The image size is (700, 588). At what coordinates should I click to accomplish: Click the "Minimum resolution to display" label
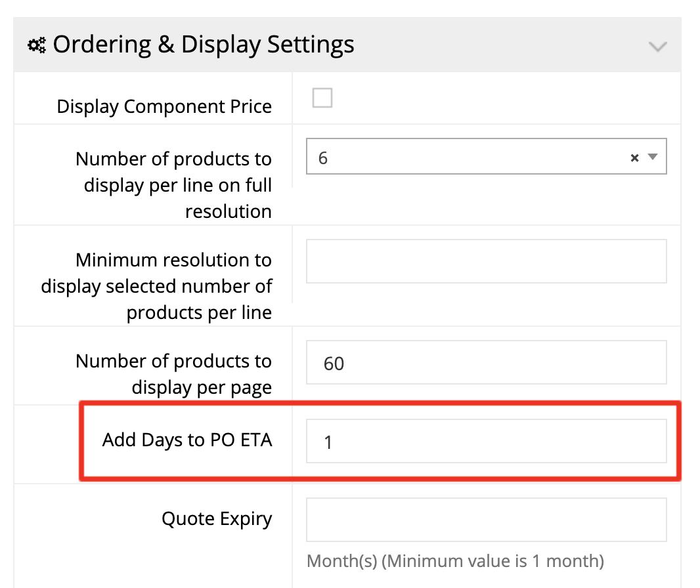(158, 286)
